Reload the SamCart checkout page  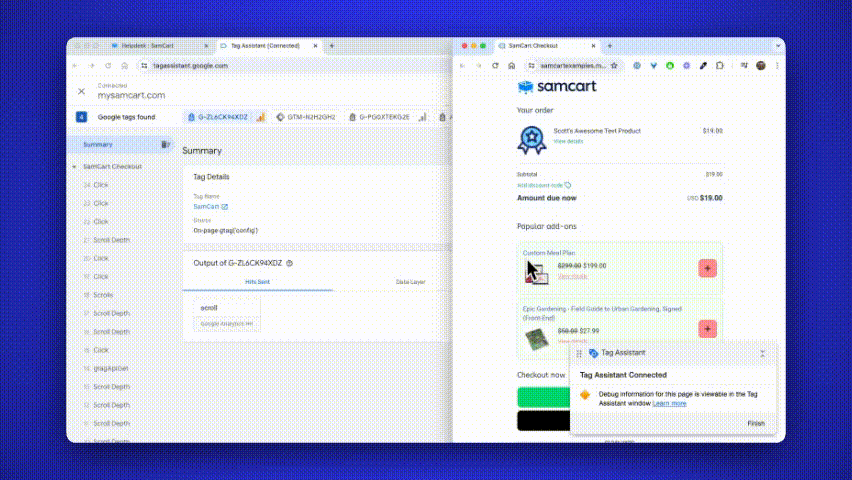tap(495, 66)
